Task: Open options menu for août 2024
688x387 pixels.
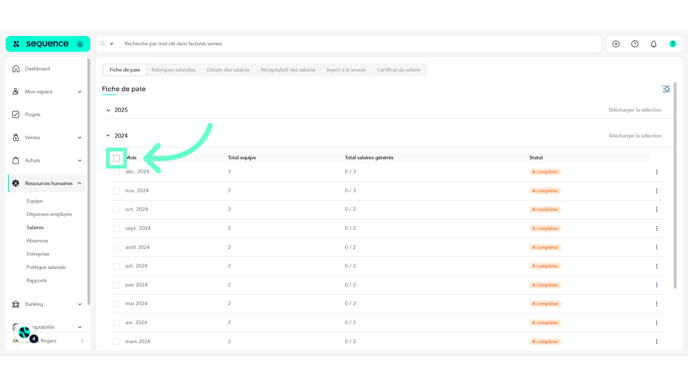Action: (x=656, y=247)
